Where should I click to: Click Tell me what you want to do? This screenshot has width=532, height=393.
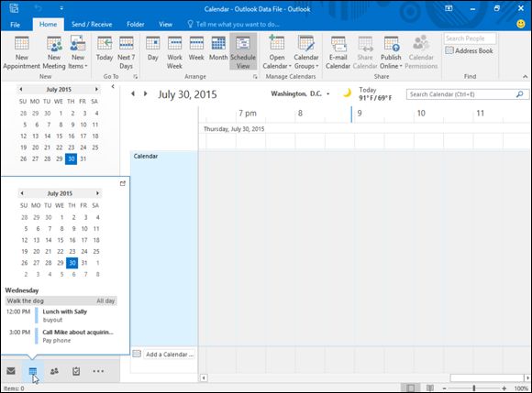[233, 25]
